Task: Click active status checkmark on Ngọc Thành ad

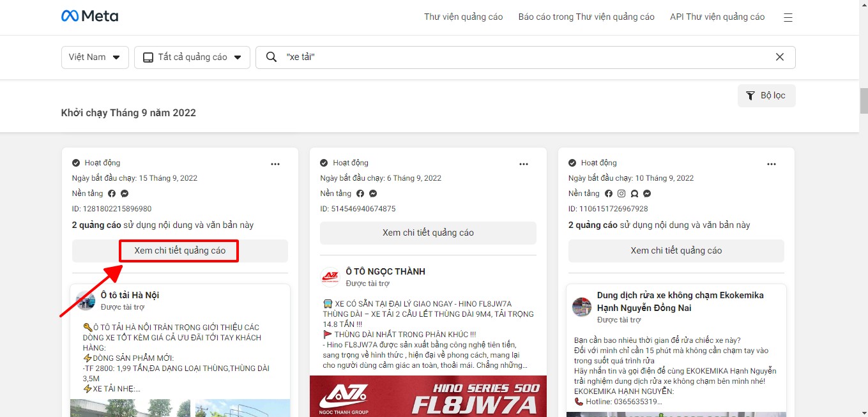Action: click(324, 163)
